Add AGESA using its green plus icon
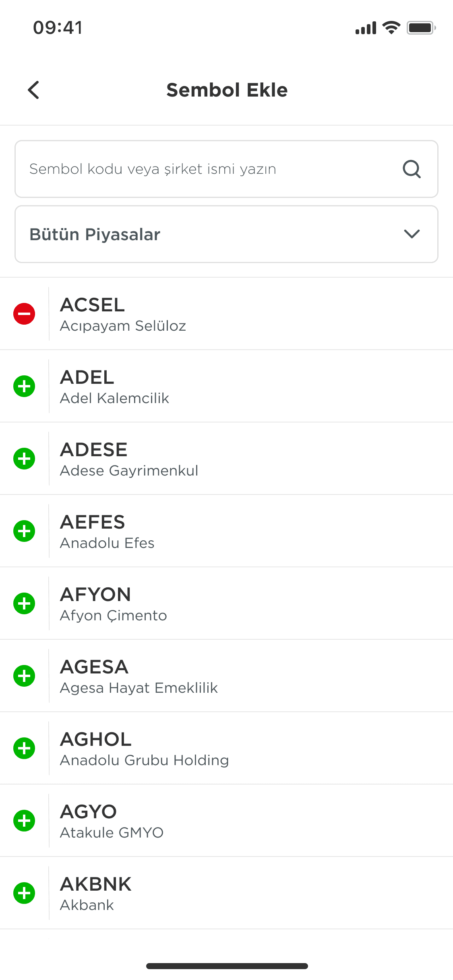Screen dimensions: 453x980 pos(24,676)
